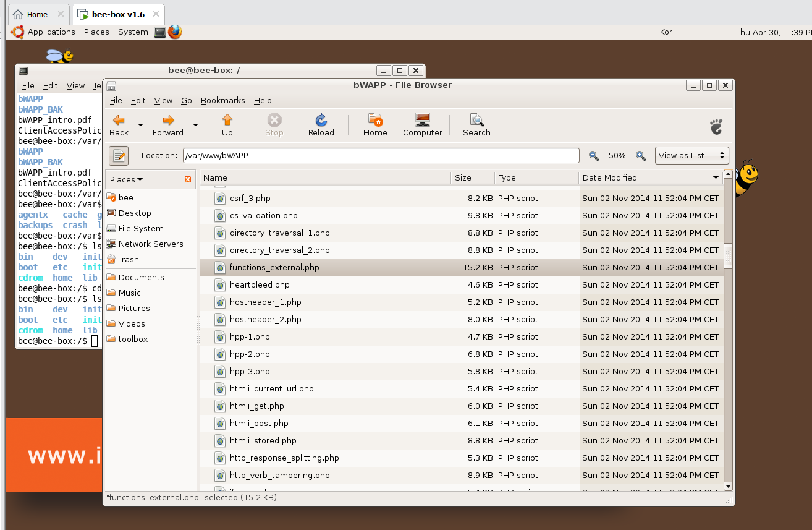Open the Forward history dropdown arrow
Screen dimensions: 812x530
pyautogui.click(x=195, y=124)
